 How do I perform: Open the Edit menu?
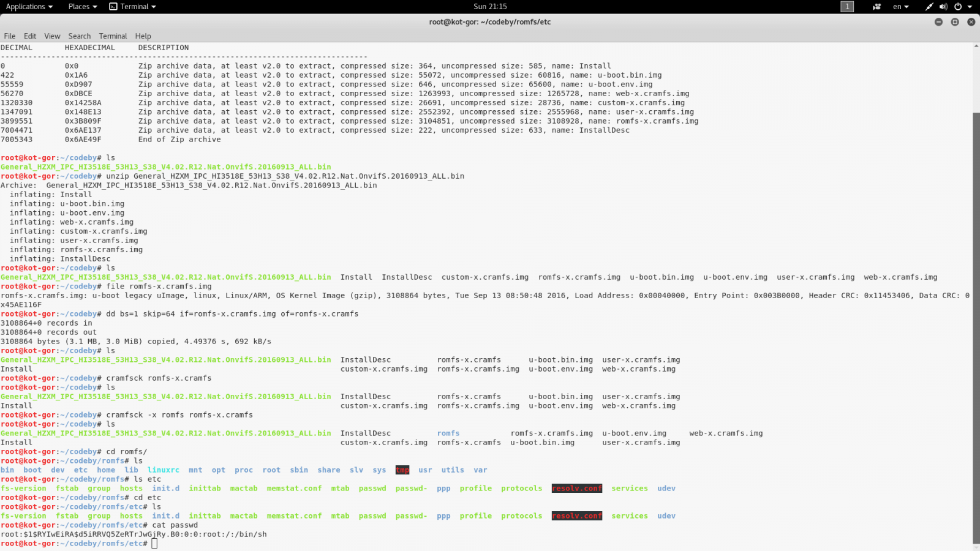(30, 36)
